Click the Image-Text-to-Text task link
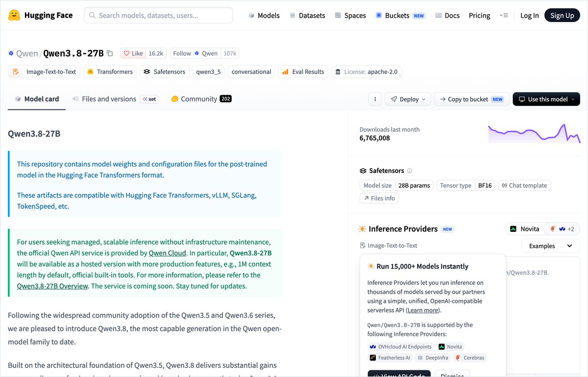This screenshot has height=377, width=588. coord(388,246)
